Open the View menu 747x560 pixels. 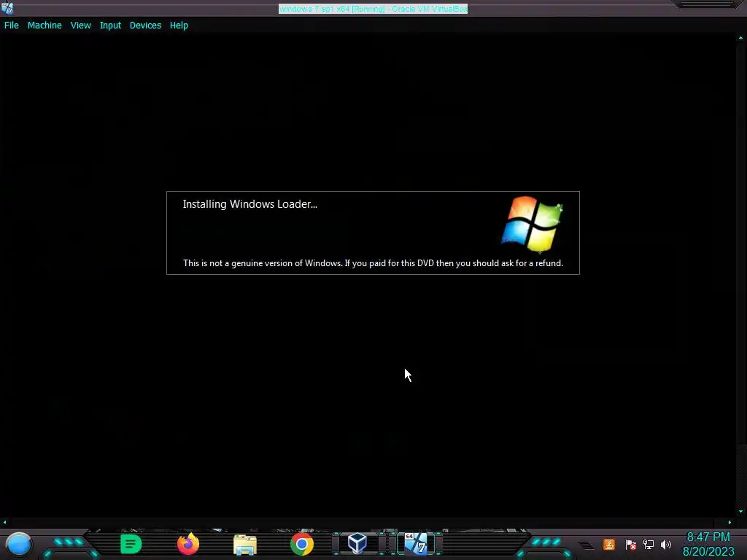point(80,26)
